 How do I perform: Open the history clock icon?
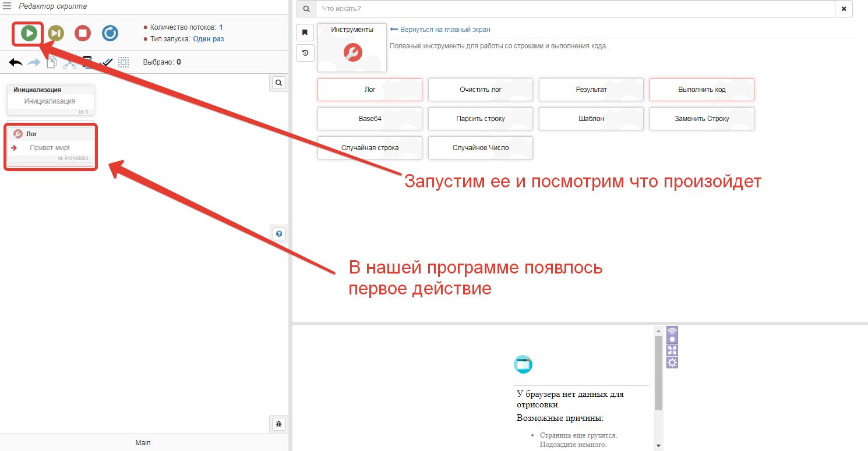[x=305, y=52]
